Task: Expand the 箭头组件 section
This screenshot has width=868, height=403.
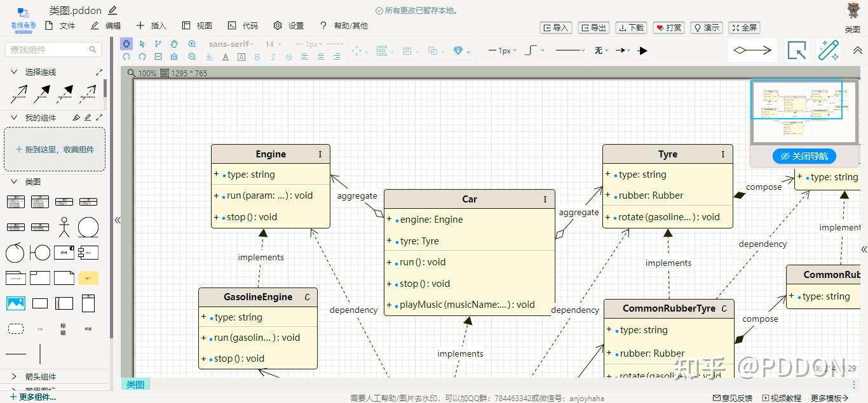Action: click(x=14, y=376)
